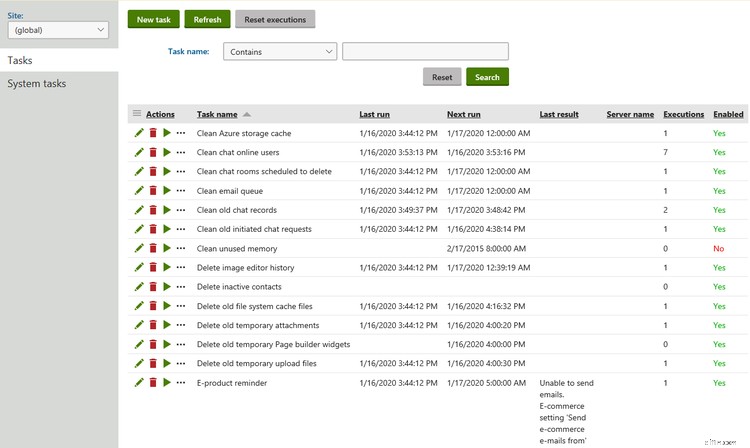Click the edit pencil for Clean Azure storage cache
Screen dimensions: 750x448
[139, 133]
